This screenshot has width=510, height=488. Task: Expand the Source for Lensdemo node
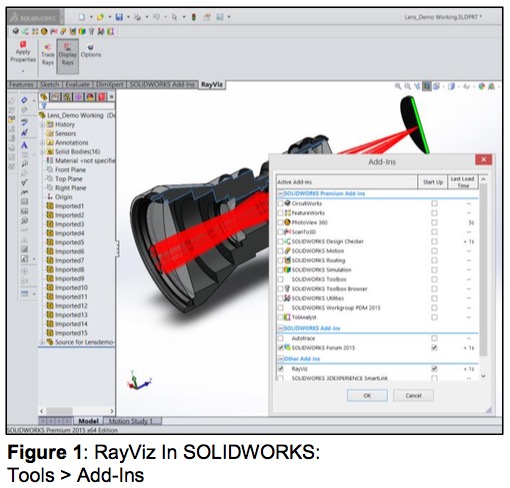42,342
